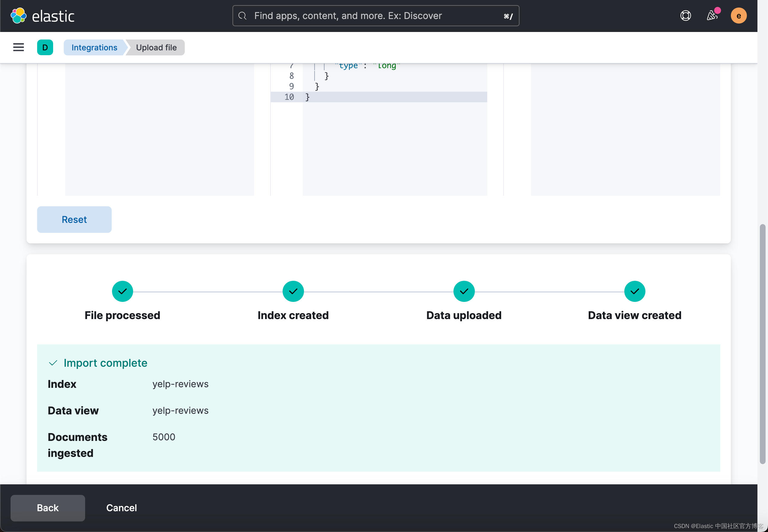Navigate to the Integrations breadcrumb

[x=94, y=47]
